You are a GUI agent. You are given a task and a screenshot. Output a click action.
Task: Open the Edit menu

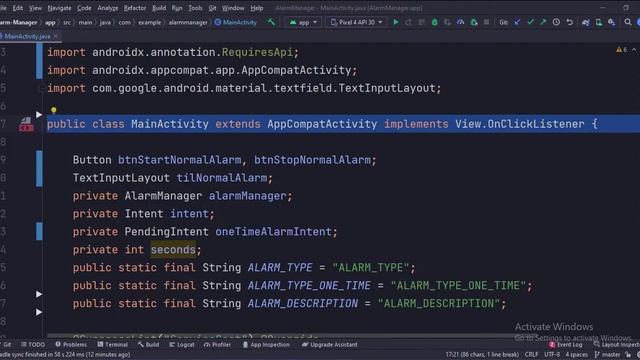(18, 8)
